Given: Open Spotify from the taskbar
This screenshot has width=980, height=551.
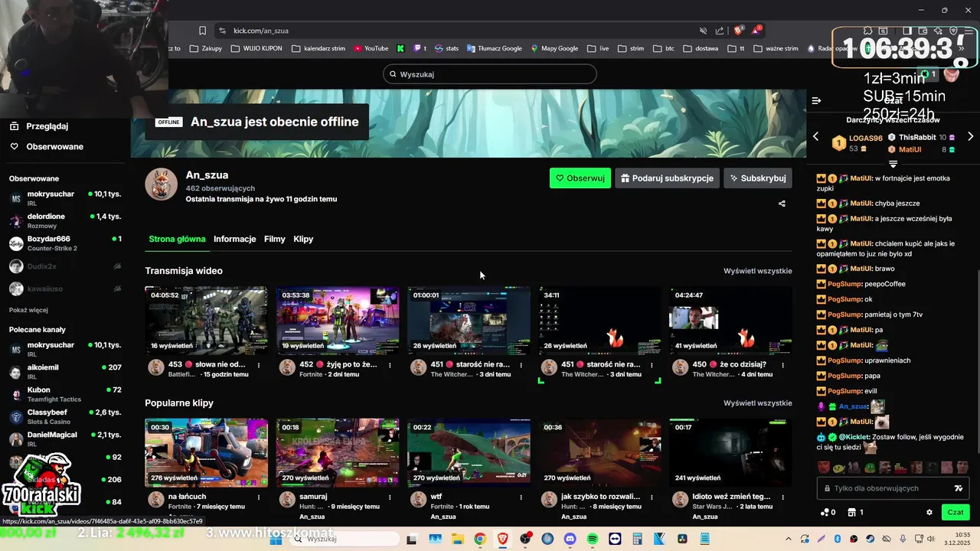Looking at the screenshot, I should point(592,539).
